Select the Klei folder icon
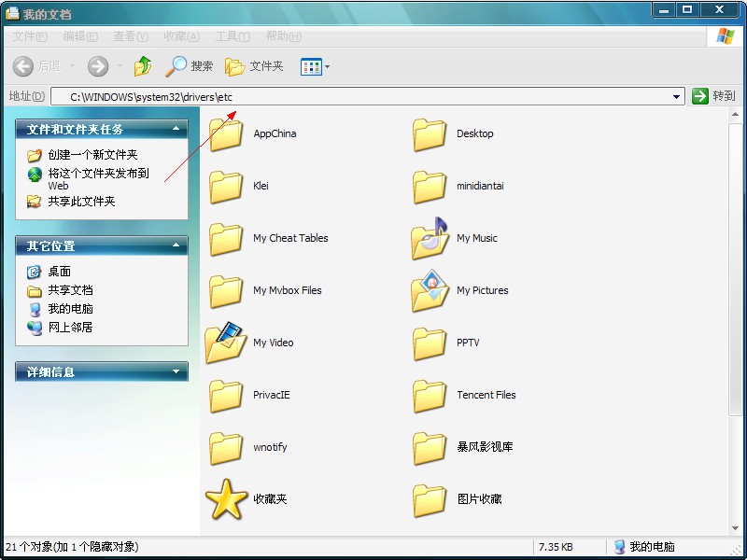Screen dimensions: 747x560 click(x=226, y=187)
